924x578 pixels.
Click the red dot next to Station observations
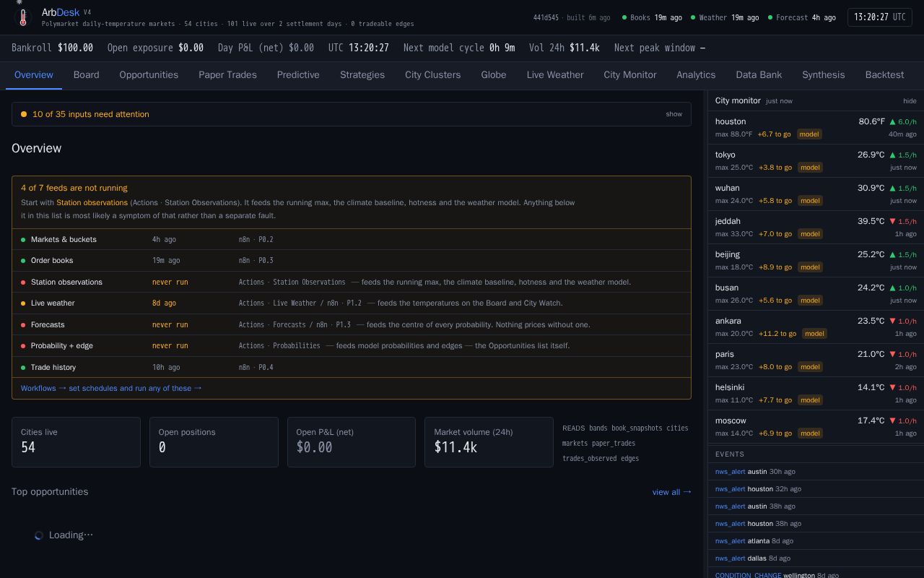click(x=23, y=282)
